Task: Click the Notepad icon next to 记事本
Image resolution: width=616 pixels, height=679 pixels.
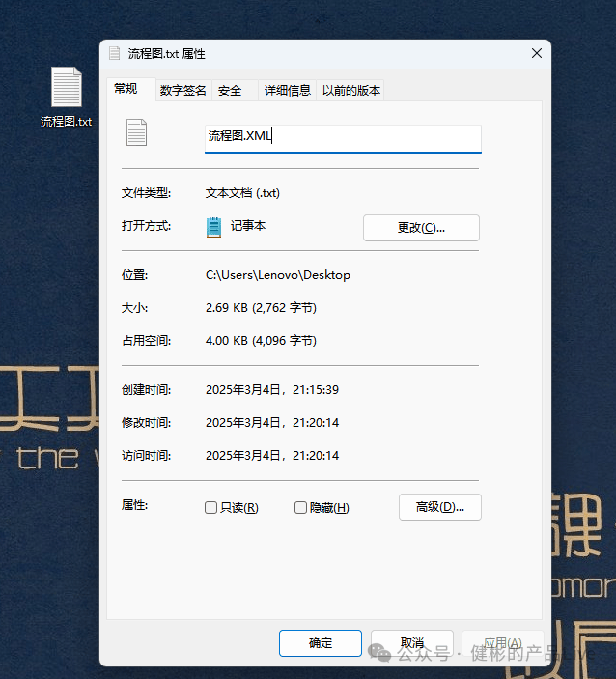Action: click(213, 227)
